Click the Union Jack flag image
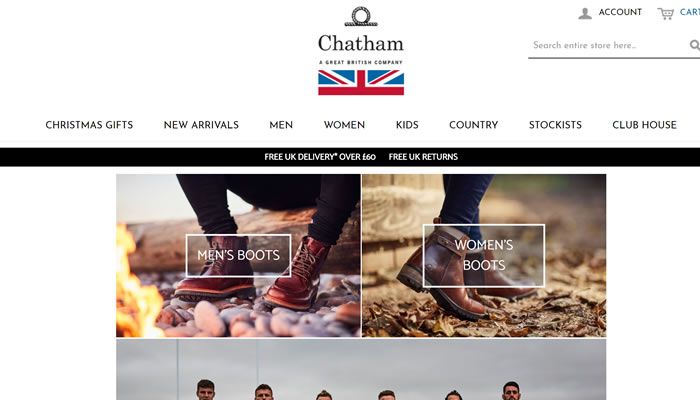This screenshot has width=700, height=400. click(361, 83)
